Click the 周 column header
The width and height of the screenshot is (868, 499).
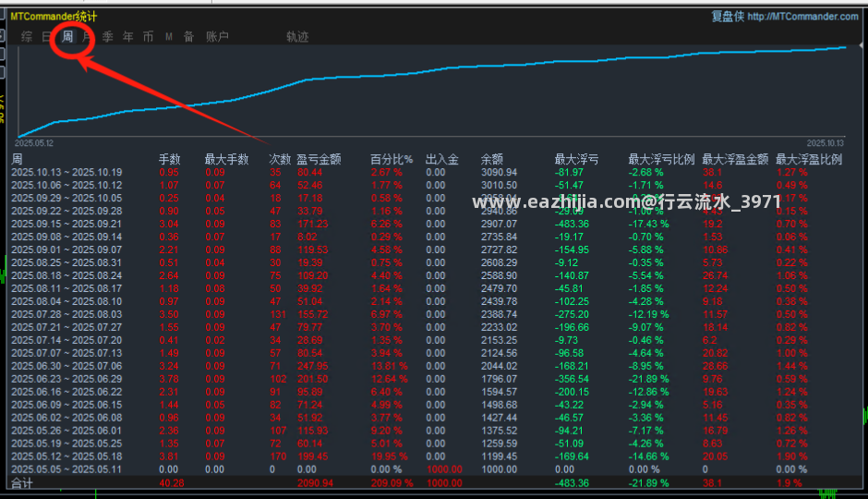pos(17,160)
